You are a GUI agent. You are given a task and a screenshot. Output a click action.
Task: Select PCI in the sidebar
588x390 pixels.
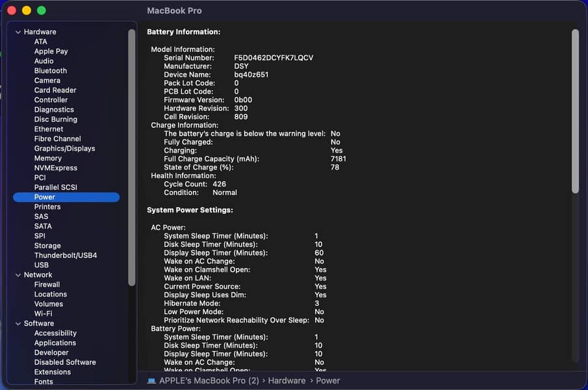click(x=40, y=177)
